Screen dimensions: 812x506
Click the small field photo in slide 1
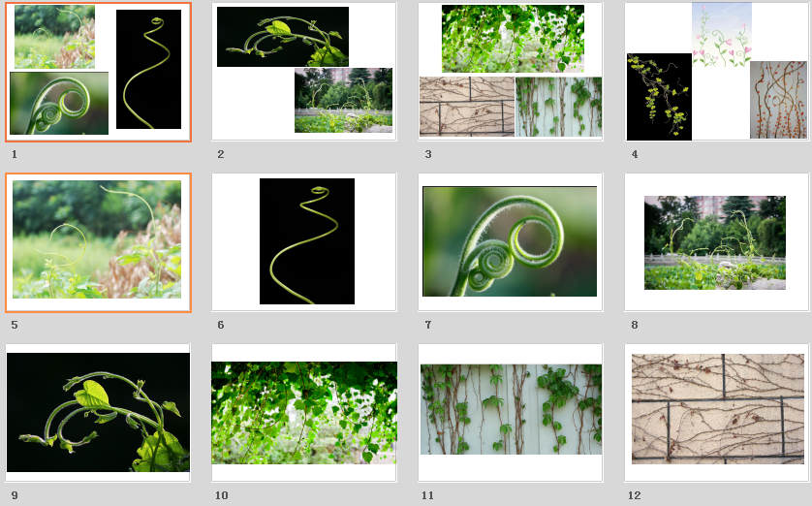54,37
